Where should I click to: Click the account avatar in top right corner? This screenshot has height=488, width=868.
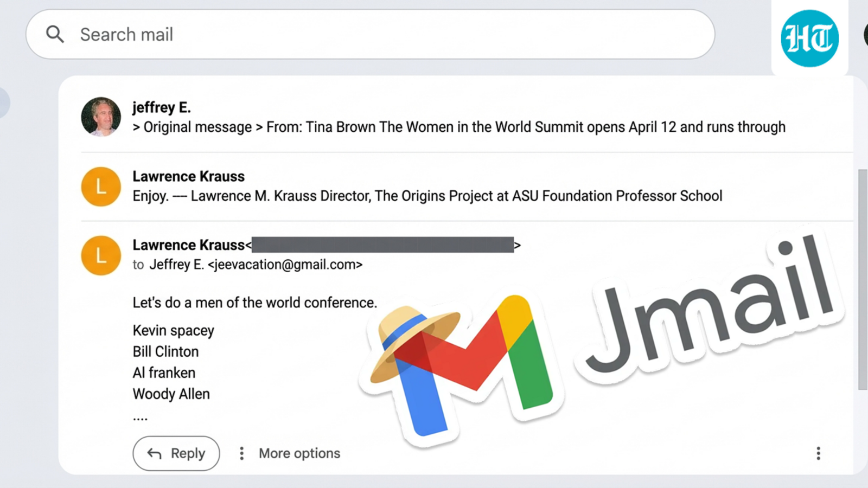865,34
